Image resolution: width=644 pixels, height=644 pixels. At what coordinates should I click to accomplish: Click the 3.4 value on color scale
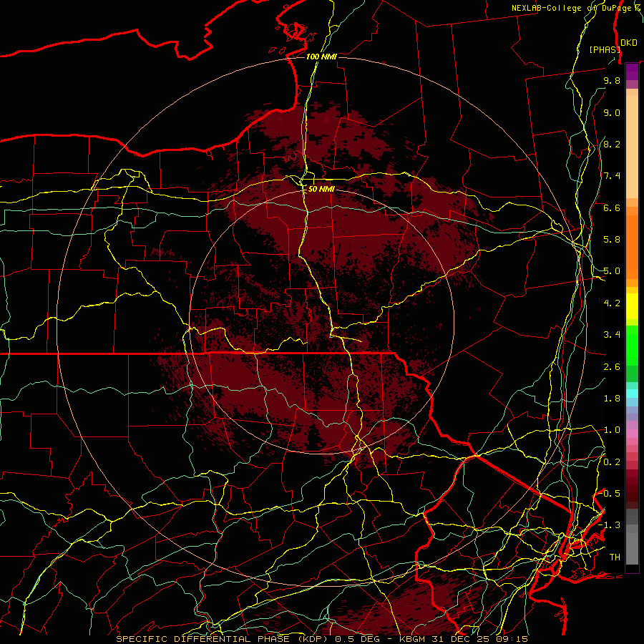(x=612, y=335)
